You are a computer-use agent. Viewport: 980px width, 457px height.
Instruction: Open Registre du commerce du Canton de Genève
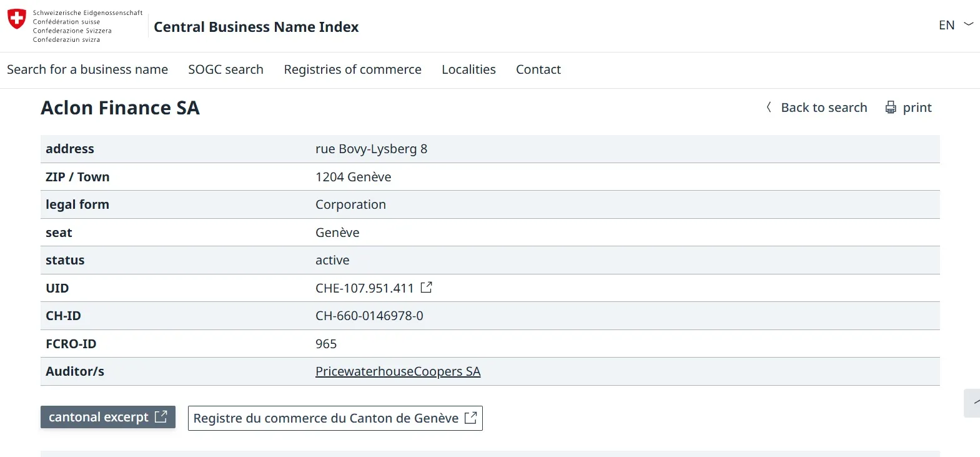325,418
